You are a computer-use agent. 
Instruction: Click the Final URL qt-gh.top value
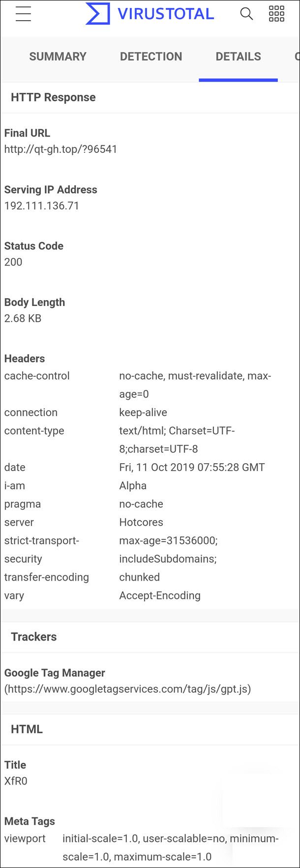tap(61, 149)
